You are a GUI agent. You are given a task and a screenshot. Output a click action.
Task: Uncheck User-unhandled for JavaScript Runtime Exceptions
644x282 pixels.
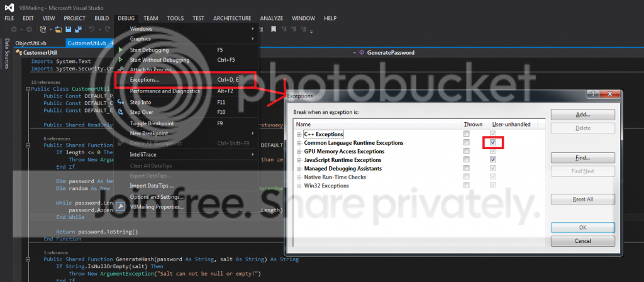pos(493,159)
